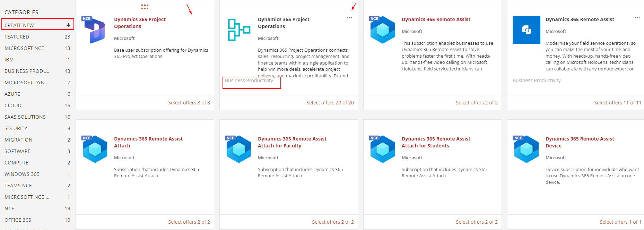Open the three-dot menu on the Remote Assist card with the blue square logo

click(637, 18)
